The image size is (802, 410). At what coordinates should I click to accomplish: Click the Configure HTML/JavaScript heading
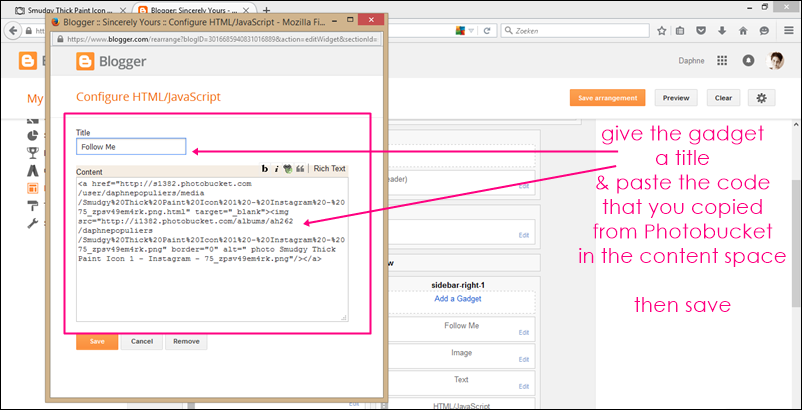click(x=148, y=97)
